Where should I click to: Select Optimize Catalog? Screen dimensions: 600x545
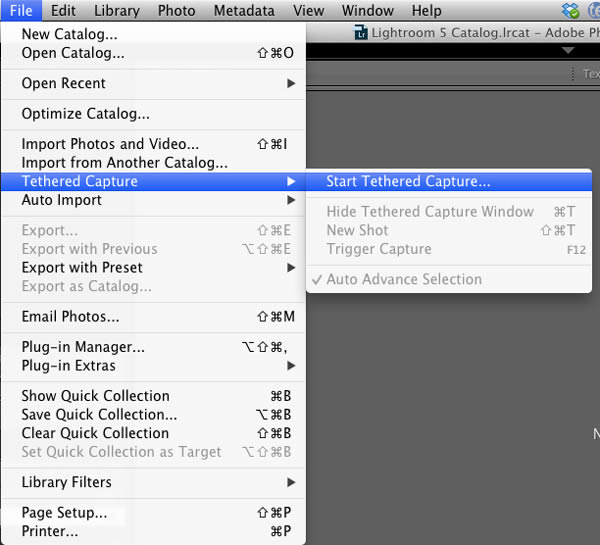click(85, 114)
